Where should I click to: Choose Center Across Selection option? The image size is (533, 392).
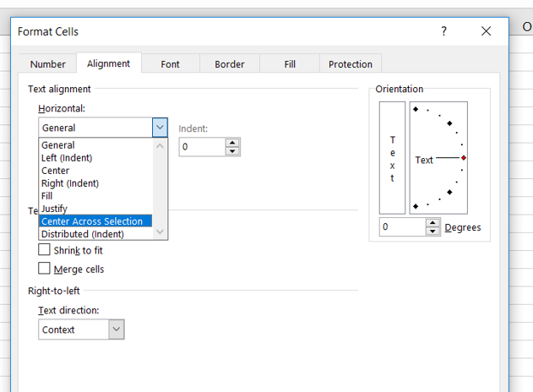92,221
